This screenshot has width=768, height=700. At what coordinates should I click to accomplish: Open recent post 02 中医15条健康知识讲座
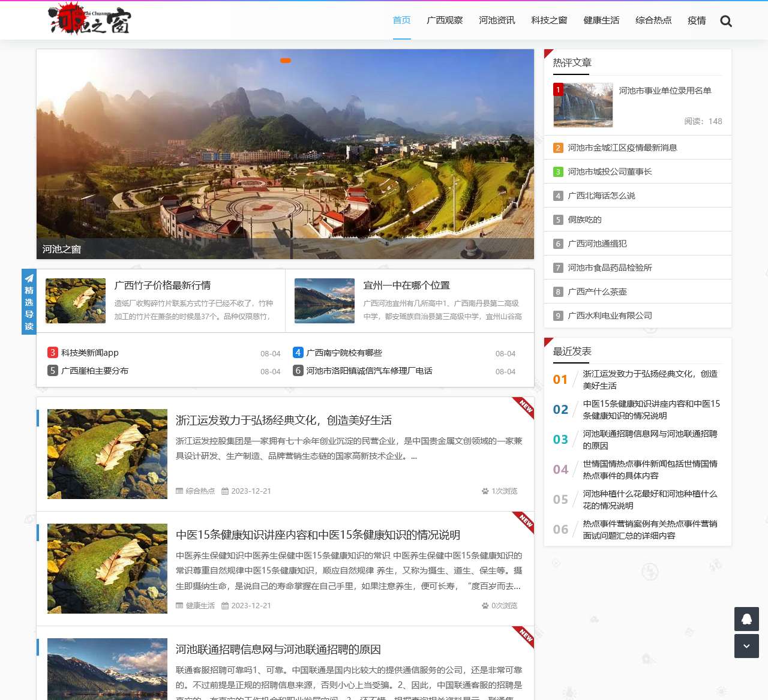(652, 410)
